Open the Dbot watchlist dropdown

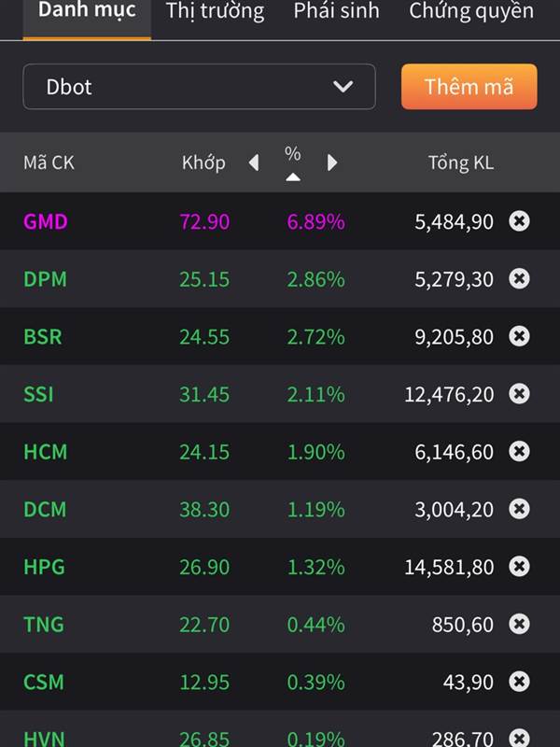point(199,87)
